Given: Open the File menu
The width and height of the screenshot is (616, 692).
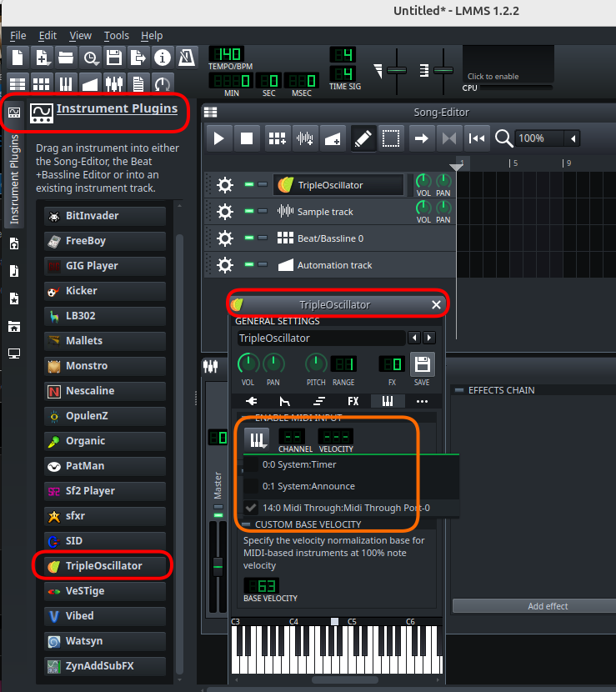Looking at the screenshot, I should click(x=18, y=35).
